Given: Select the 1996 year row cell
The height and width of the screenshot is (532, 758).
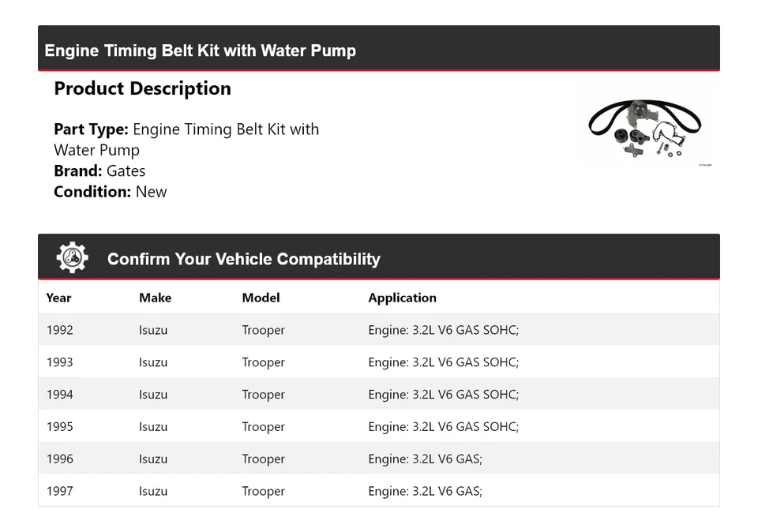Looking at the screenshot, I should (x=59, y=459).
